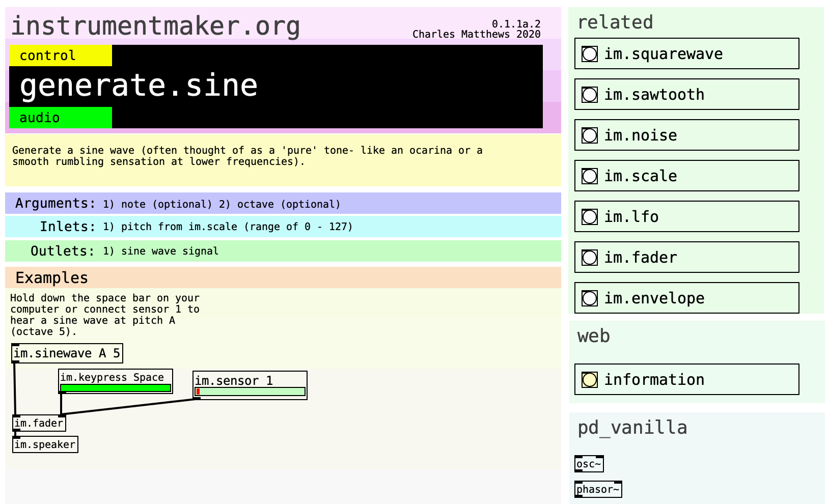Click the 'Hold down the space bar' instruction text

(x=105, y=315)
